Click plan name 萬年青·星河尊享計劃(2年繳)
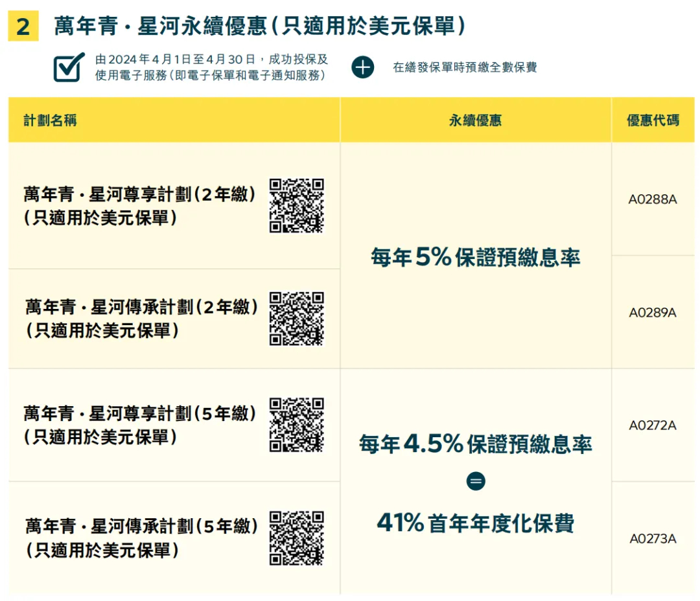This screenshot has height=601, width=700. click(x=139, y=194)
